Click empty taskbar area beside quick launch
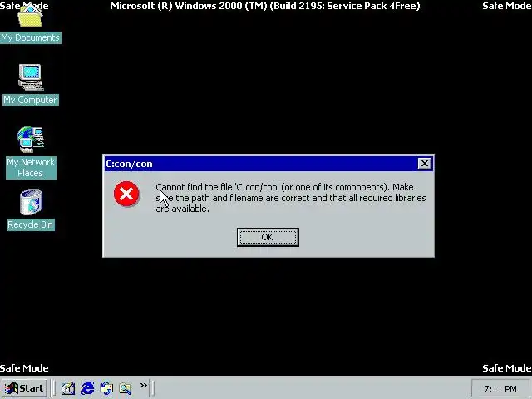 point(313,388)
